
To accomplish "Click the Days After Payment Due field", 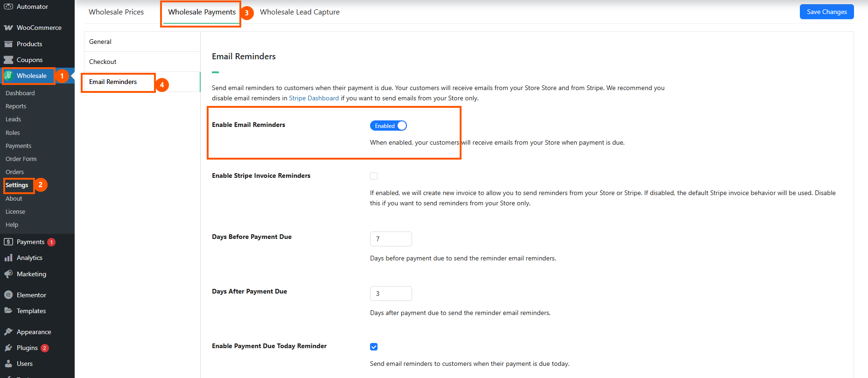I will [391, 294].
